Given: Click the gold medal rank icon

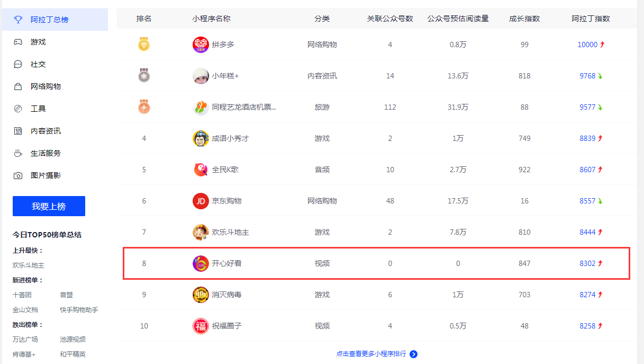Looking at the screenshot, I should tap(144, 45).
